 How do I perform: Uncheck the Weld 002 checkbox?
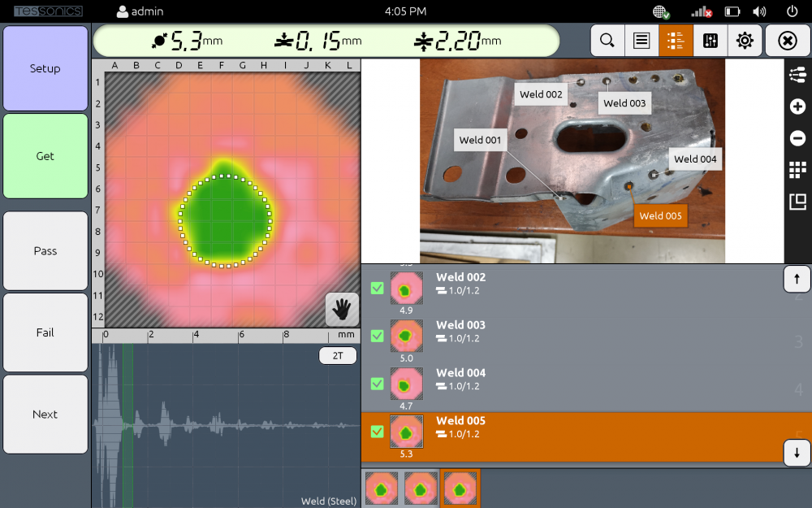(x=377, y=288)
